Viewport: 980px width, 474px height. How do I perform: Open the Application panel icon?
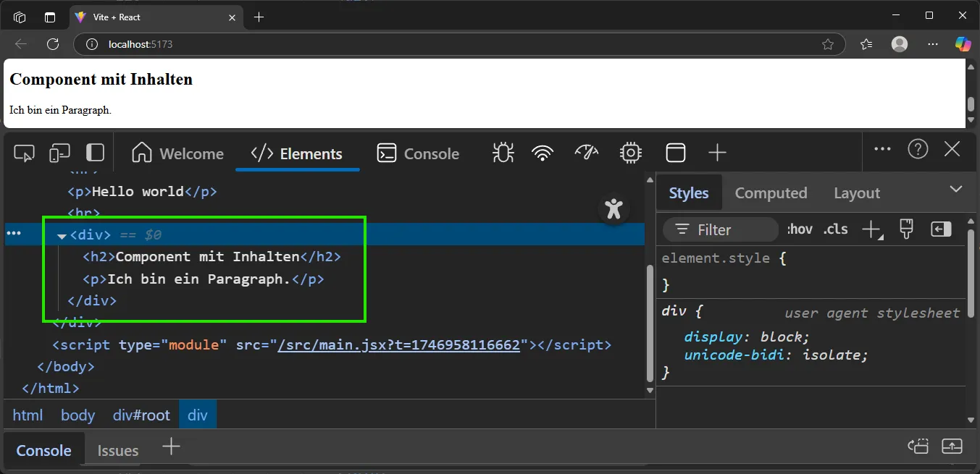click(676, 153)
